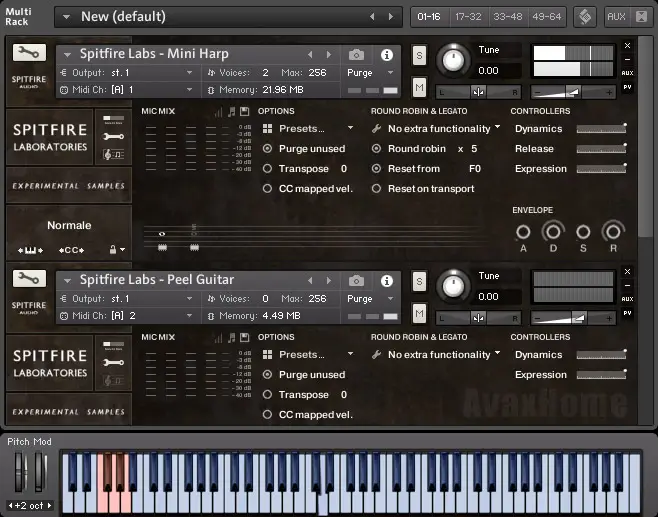The width and height of the screenshot is (658, 517).
Task: Open Peel Guitar general controls wrench view
Action: pos(113,363)
